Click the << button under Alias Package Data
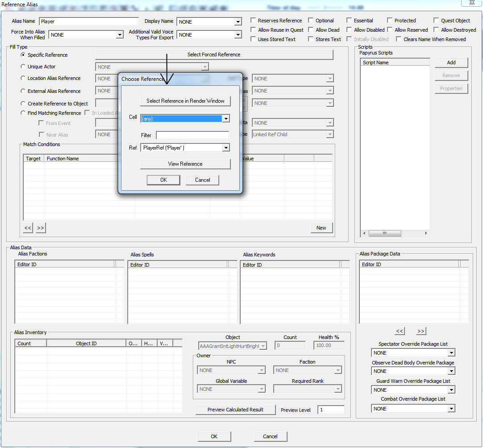Screen dimensions: 483x448 tap(400, 331)
